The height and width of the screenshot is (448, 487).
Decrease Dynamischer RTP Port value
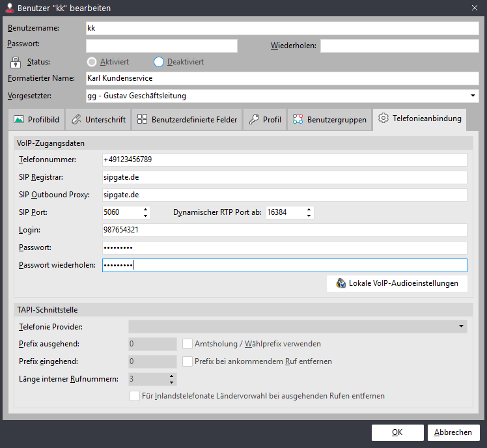coord(309,216)
